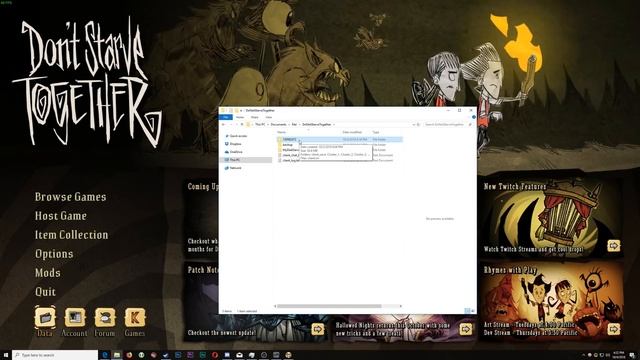Open the Edge icon on taskbar
The height and width of the screenshot is (360, 640).
tap(104, 355)
